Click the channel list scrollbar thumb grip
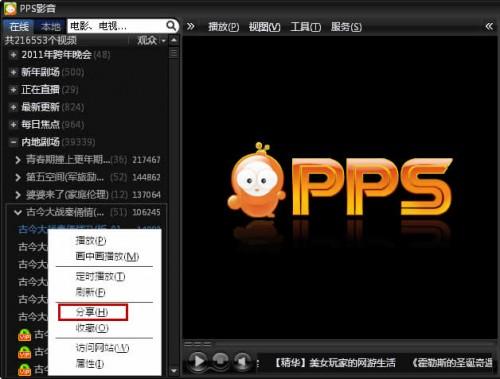Viewport: 500px width, 379px height. pyautogui.click(x=174, y=53)
